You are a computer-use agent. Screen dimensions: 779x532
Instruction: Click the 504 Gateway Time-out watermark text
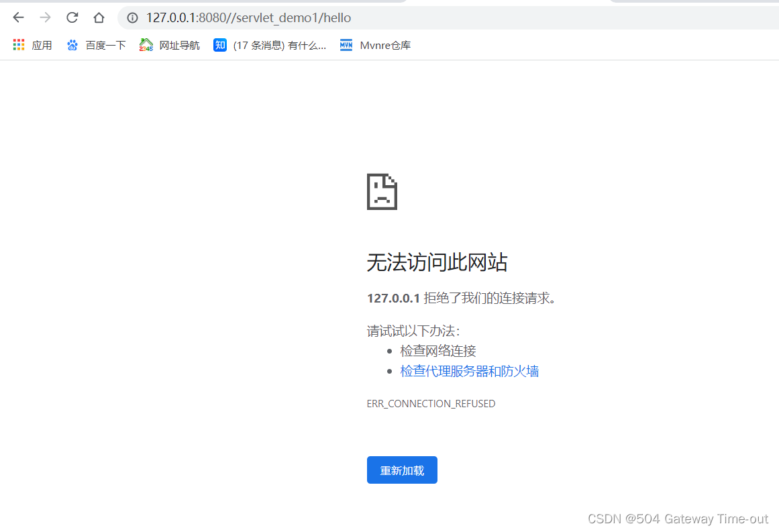677,519
